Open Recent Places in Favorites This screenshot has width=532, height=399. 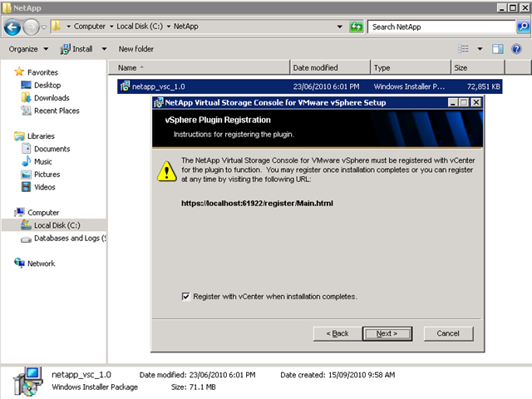[57, 111]
